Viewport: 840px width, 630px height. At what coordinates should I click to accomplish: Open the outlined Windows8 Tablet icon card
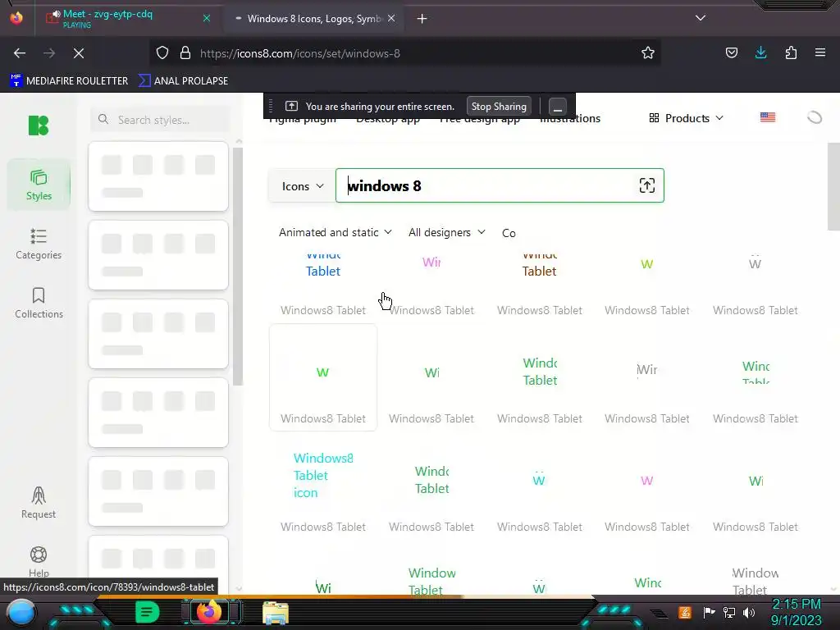(x=323, y=377)
